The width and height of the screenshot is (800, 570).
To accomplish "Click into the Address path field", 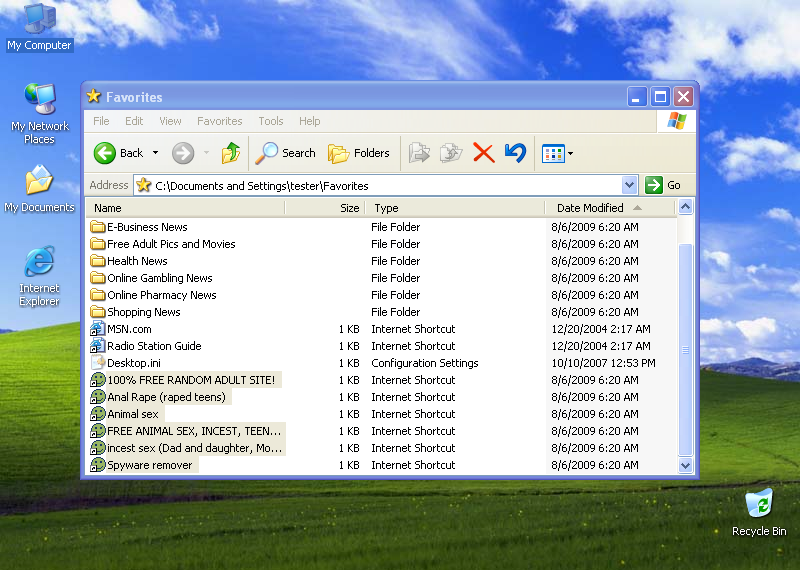I will click(x=378, y=185).
